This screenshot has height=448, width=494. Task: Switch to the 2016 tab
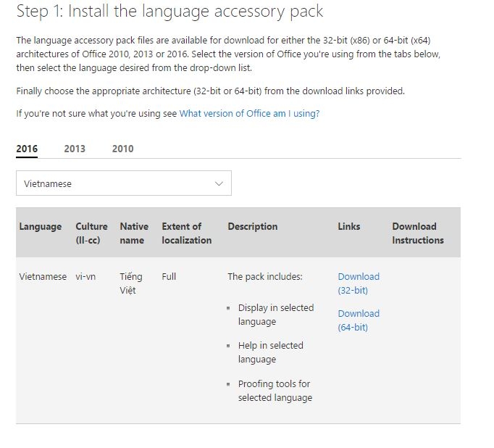[27, 149]
